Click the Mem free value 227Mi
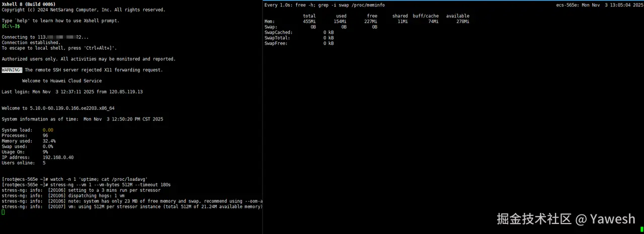644x234 pixels. coord(371,22)
